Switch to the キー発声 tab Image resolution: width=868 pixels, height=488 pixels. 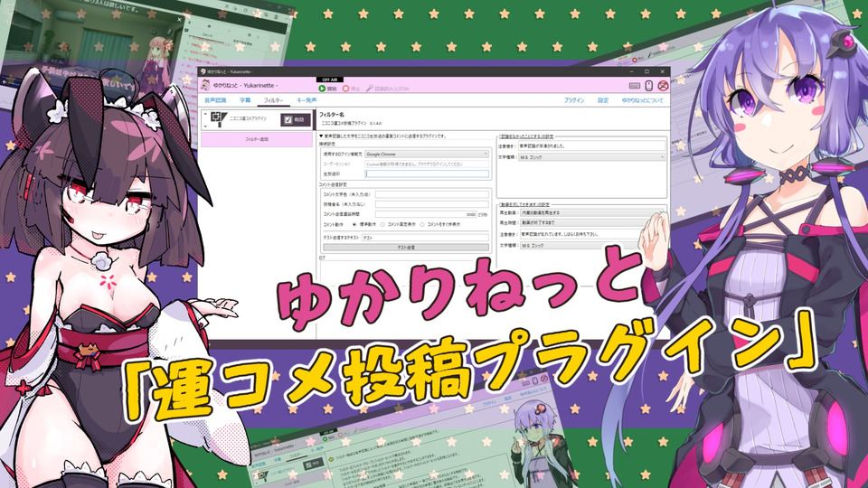point(307,100)
